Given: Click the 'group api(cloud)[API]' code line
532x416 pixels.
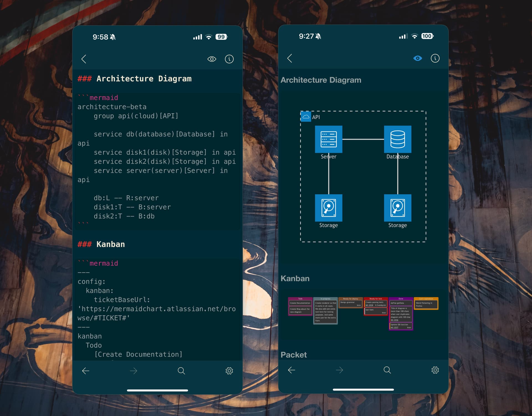Looking at the screenshot, I should pyautogui.click(x=136, y=116).
